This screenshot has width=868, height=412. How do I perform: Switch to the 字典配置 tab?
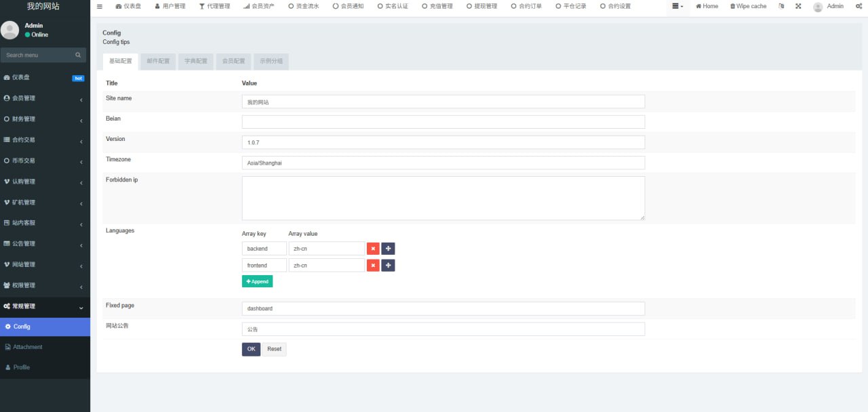[196, 61]
